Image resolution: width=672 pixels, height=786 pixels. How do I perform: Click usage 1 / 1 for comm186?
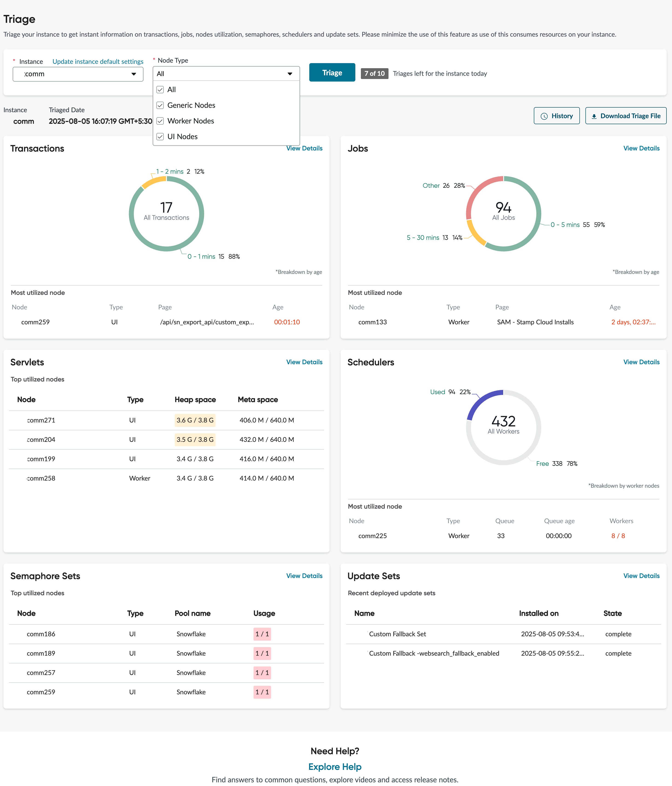(x=262, y=634)
